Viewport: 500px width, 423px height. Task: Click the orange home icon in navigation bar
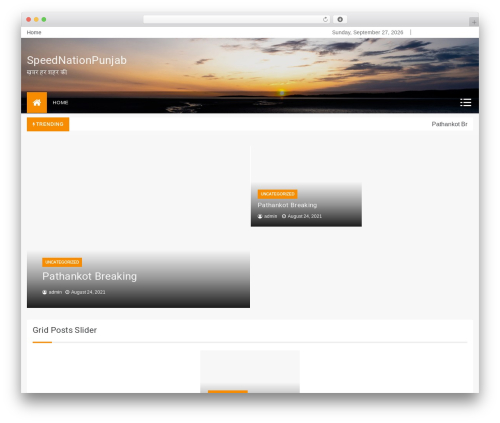tap(37, 102)
